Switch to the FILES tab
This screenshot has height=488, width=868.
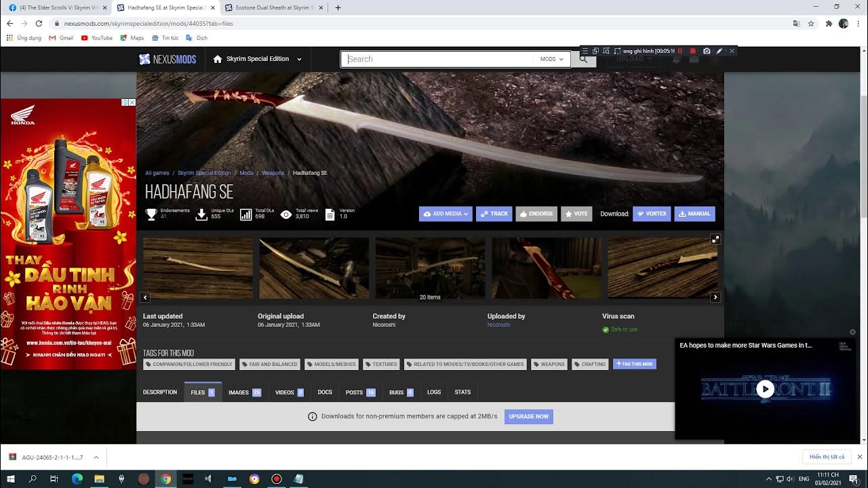pyautogui.click(x=202, y=392)
